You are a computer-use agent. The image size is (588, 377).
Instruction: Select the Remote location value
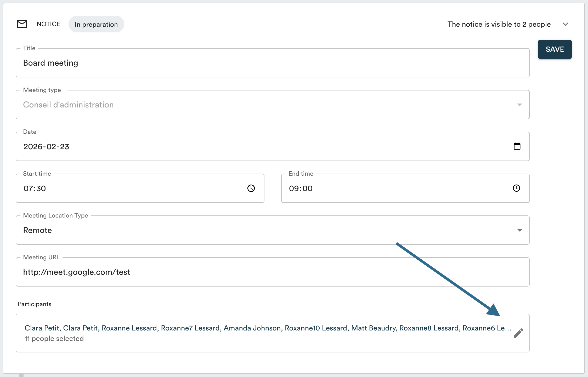point(38,230)
